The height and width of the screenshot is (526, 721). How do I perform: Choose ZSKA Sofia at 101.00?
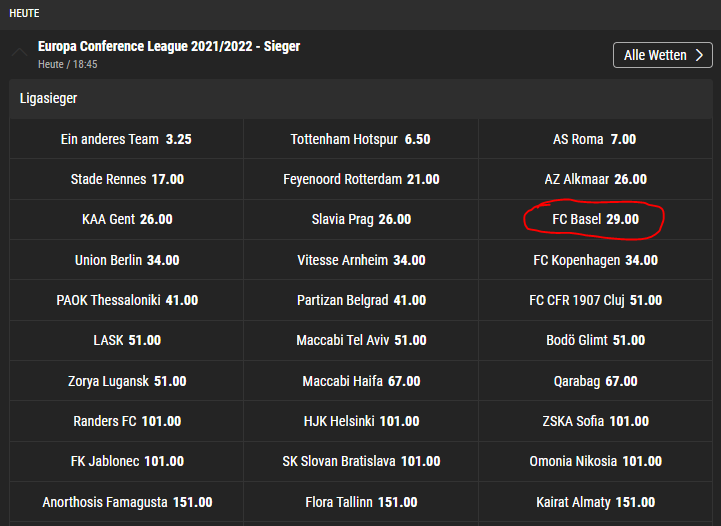coord(595,421)
